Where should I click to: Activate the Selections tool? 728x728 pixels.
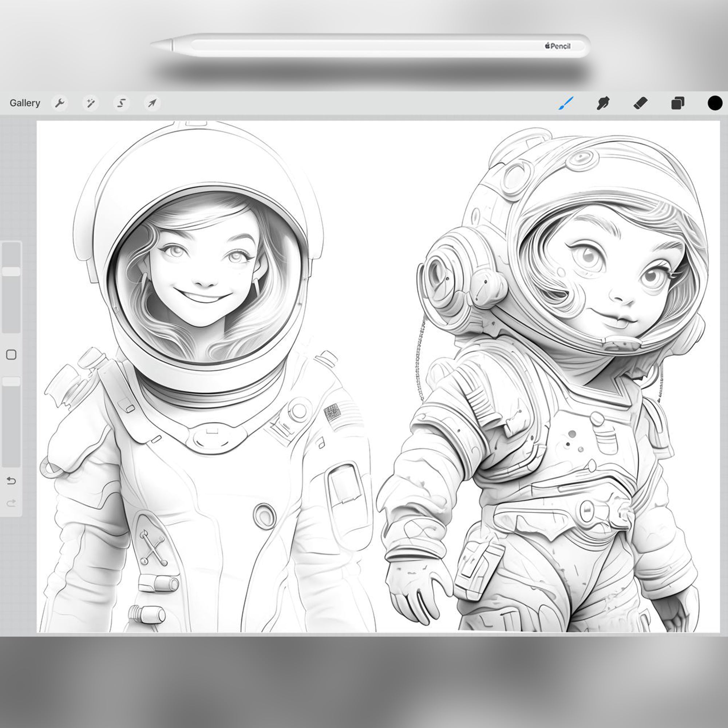click(121, 103)
